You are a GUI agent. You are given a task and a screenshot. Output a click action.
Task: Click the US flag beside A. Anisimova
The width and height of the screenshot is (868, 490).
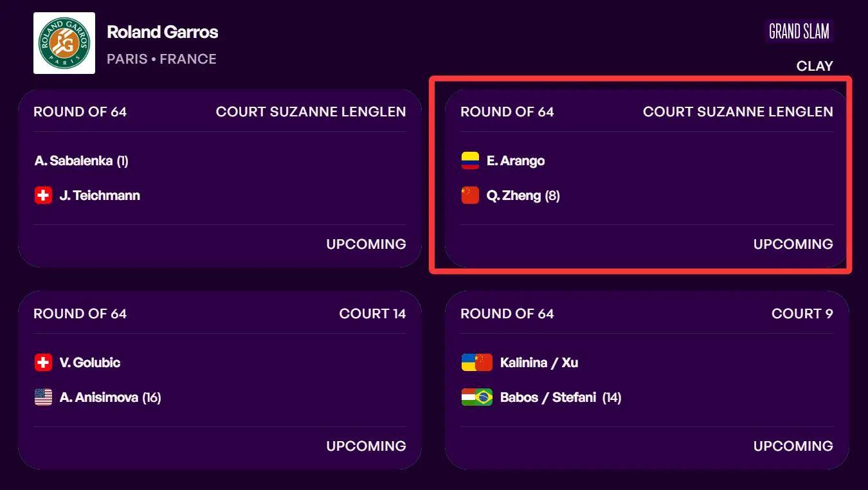(x=43, y=397)
